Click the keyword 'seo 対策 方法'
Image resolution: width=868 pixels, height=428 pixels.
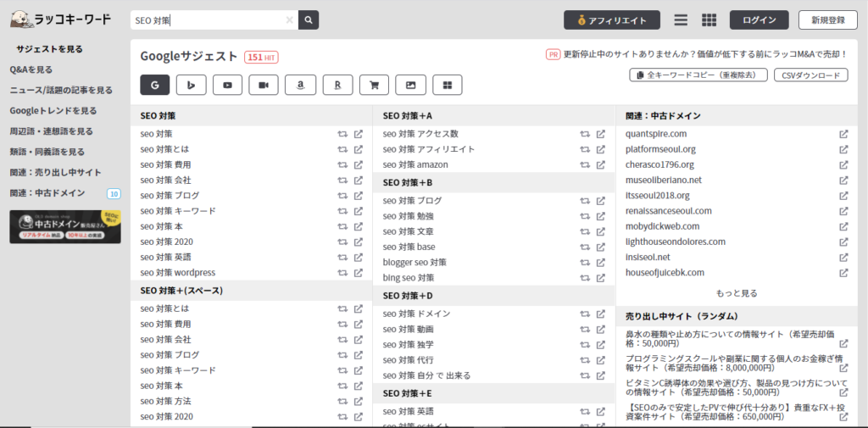tap(165, 401)
